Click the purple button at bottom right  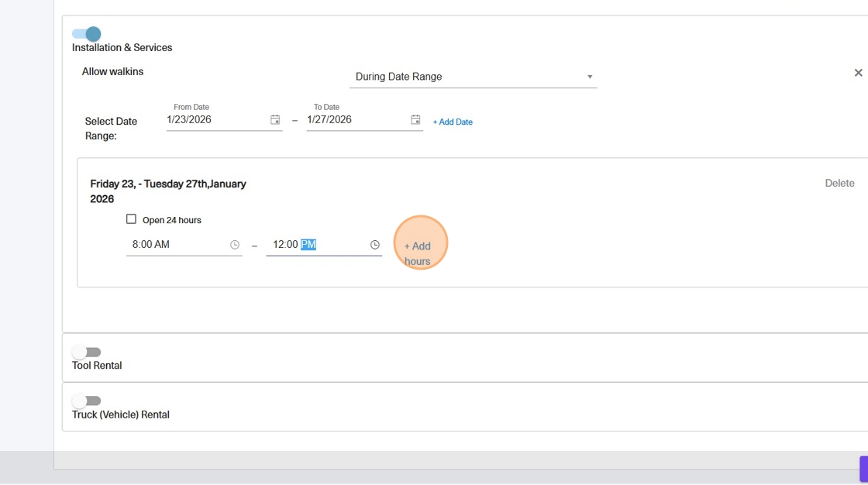point(863,469)
